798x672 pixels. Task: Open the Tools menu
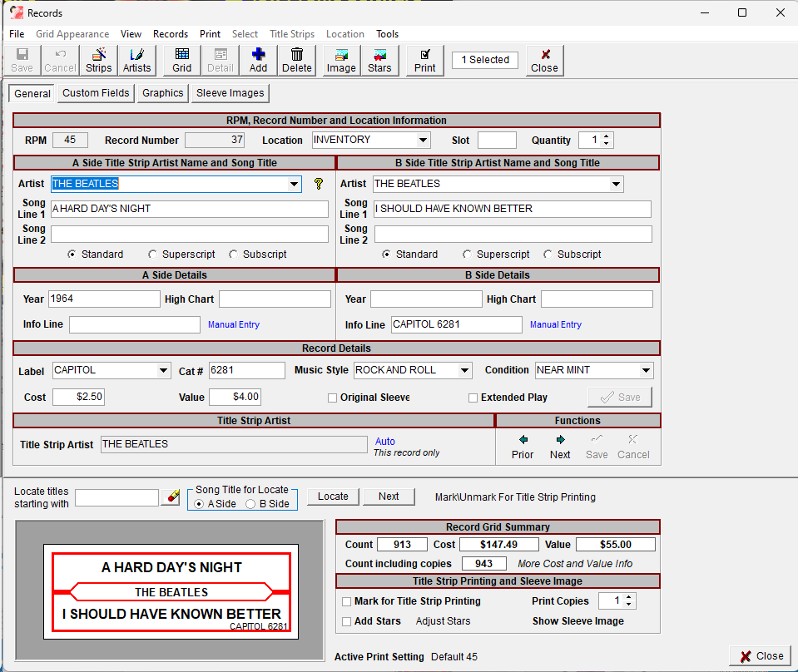[x=387, y=34]
